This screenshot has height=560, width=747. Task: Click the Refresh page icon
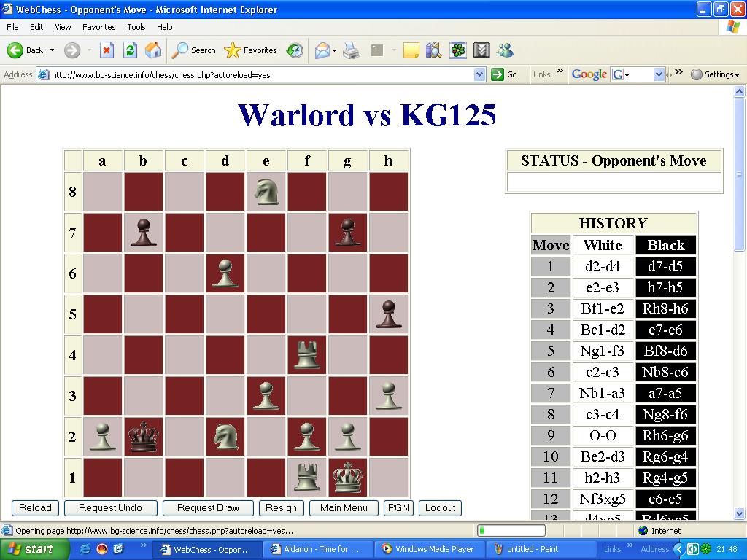coord(130,50)
